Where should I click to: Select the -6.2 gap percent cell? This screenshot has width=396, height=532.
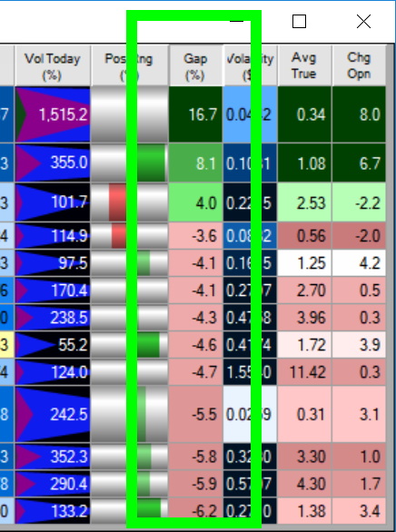coord(196,511)
